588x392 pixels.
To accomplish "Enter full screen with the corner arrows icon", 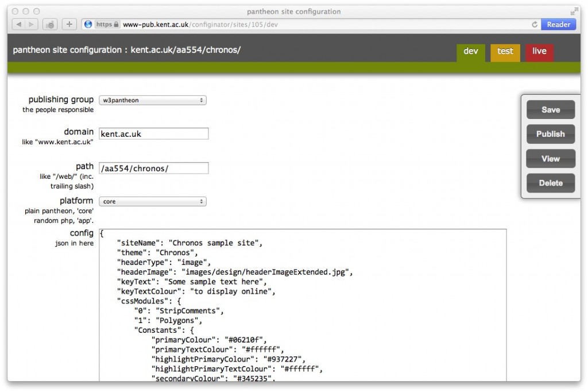I will 574,11.
